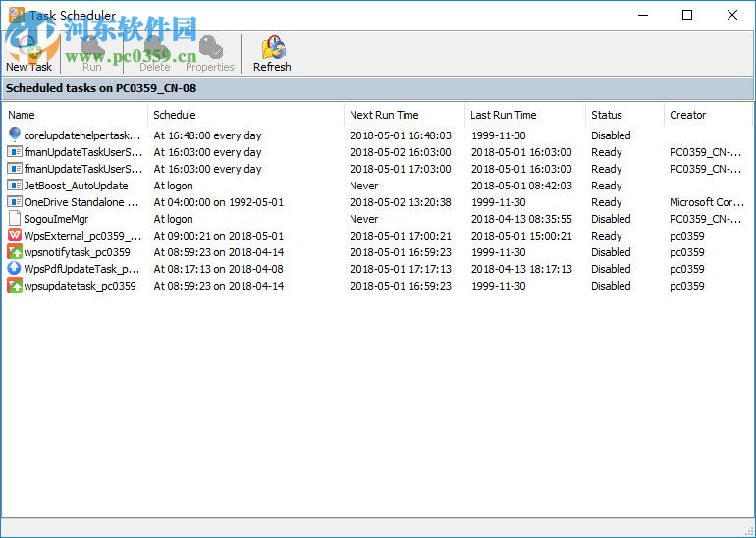Image resolution: width=756 pixels, height=538 pixels.
Task: Sort by the Creator column header
Action: pos(708,115)
